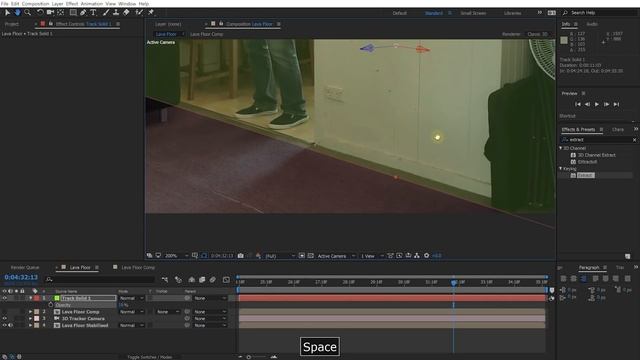Open blending mode dropdown for Track Solid 1
Viewport: 640px width, 360px height.
pyautogui.click(x=131, y=298)
